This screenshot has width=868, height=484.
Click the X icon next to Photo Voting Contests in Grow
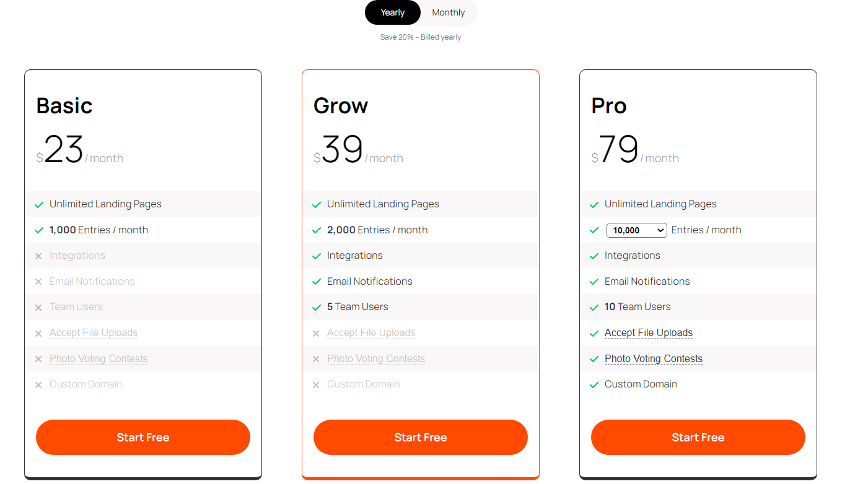point(316,358)
